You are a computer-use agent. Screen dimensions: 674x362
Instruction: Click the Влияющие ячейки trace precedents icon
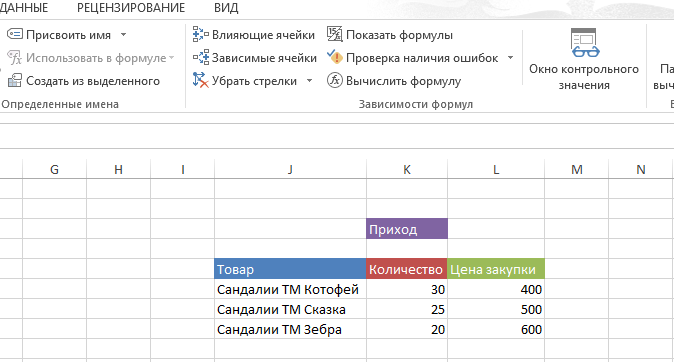(200, 34)
